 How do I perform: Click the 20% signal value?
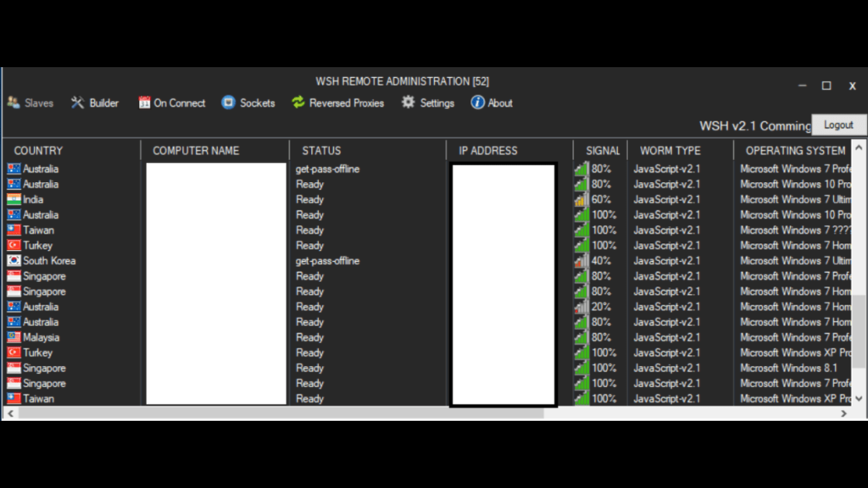pos(601,307)
